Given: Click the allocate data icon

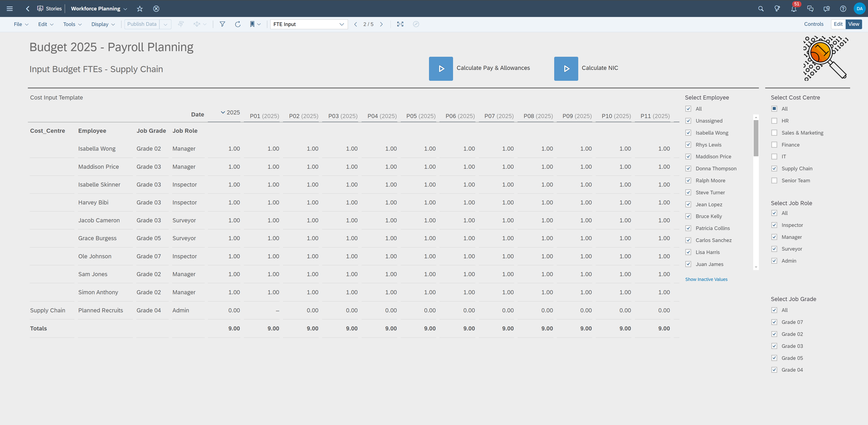Looking at the screenshot, I should click(x=197, y=24).
